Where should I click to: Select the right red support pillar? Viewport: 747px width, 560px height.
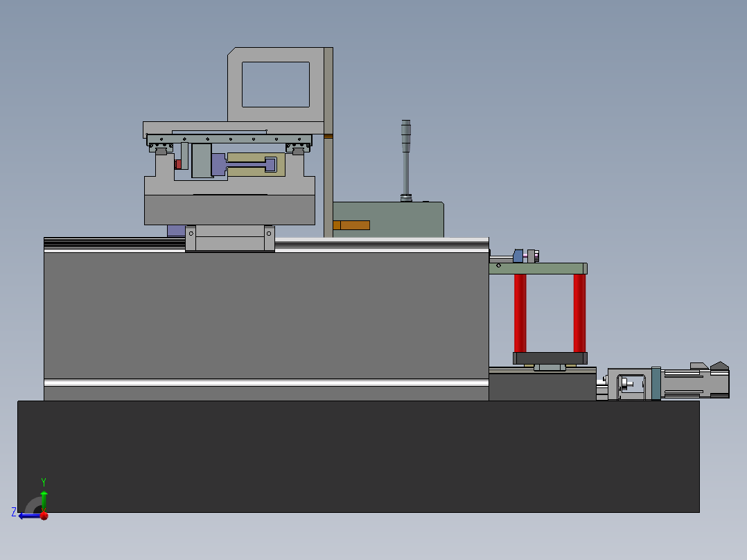579,313
